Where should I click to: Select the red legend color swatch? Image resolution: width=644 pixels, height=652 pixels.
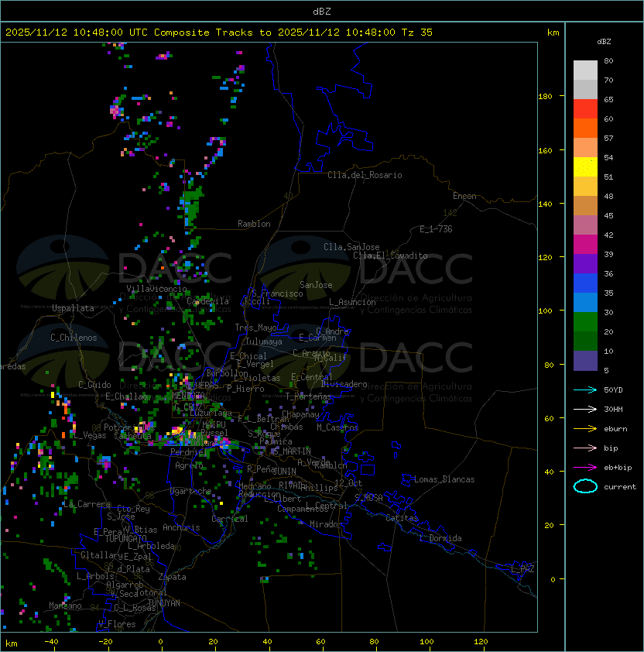[x=585, y=108]
